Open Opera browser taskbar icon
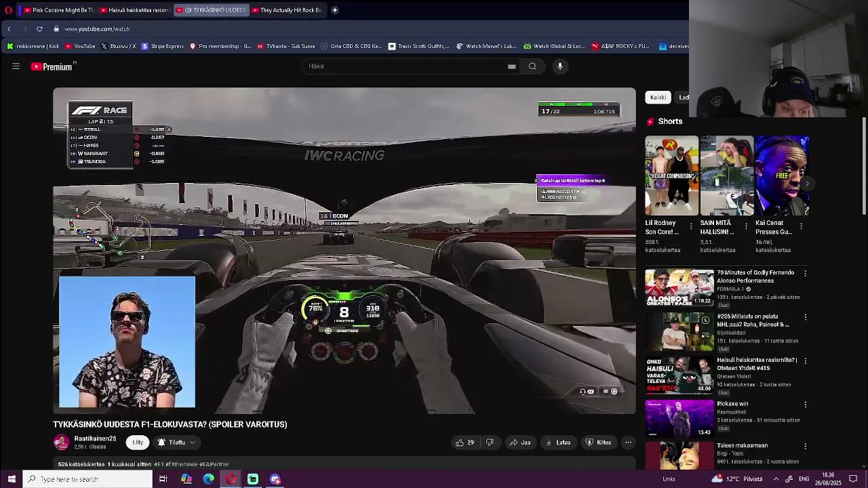This screenshot has height=488, width=868. coord(231,479)
